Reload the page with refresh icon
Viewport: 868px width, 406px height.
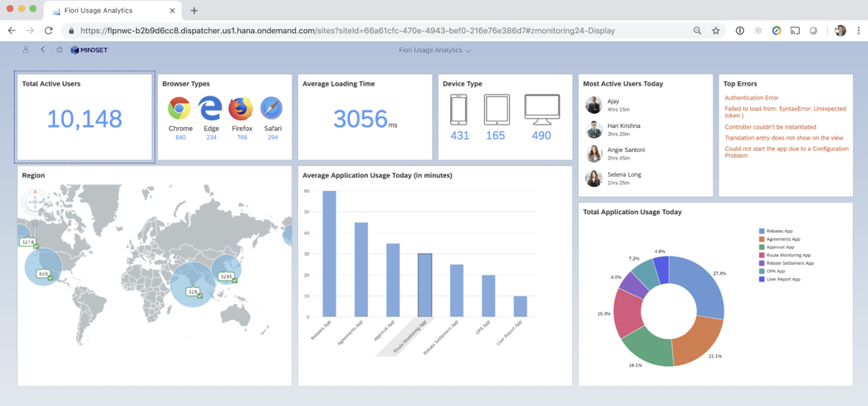point(48,31)
